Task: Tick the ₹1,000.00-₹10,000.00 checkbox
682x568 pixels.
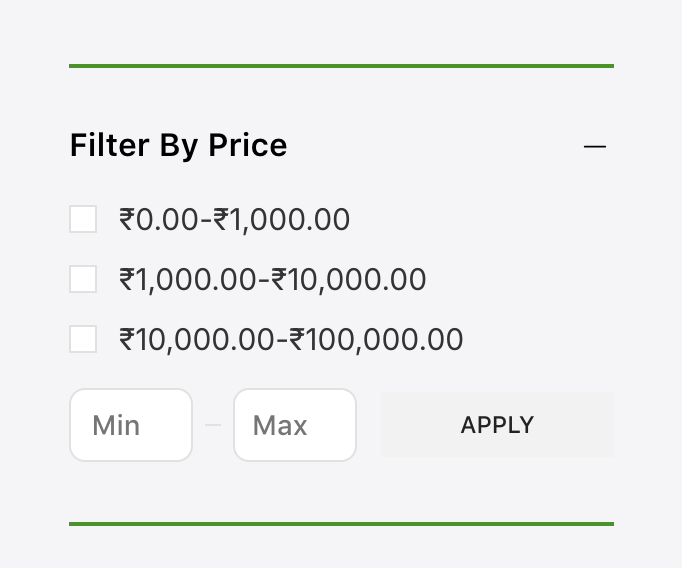Action: pos(83,279)
